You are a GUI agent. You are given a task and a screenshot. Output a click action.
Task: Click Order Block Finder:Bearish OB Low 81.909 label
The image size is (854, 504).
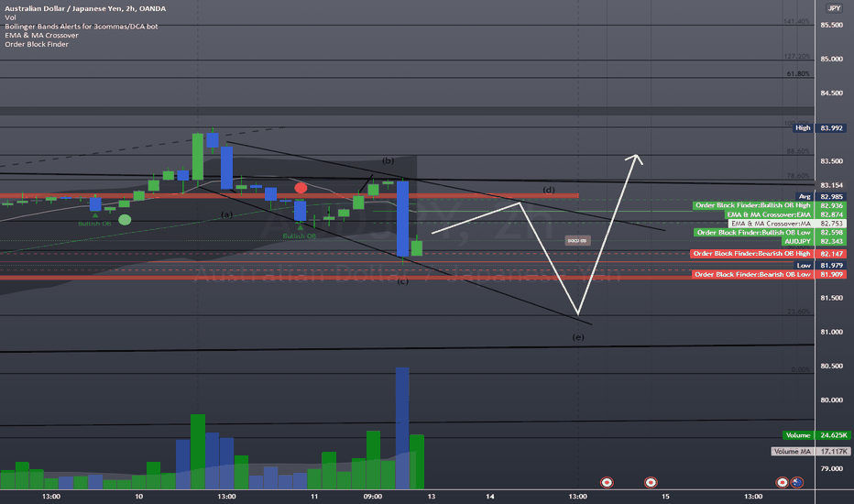[769, 275]
